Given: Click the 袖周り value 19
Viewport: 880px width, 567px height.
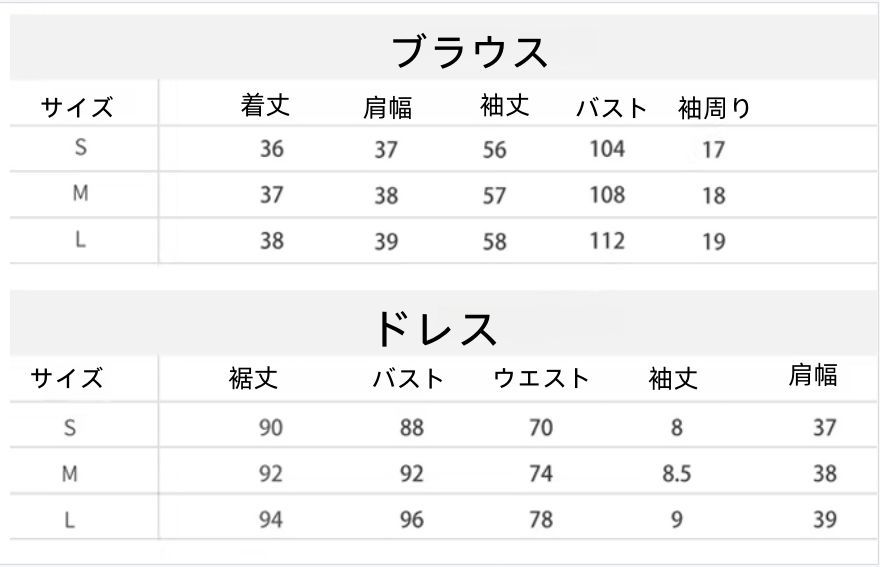Looking at the screenshot, I should (x=713, y=241).
